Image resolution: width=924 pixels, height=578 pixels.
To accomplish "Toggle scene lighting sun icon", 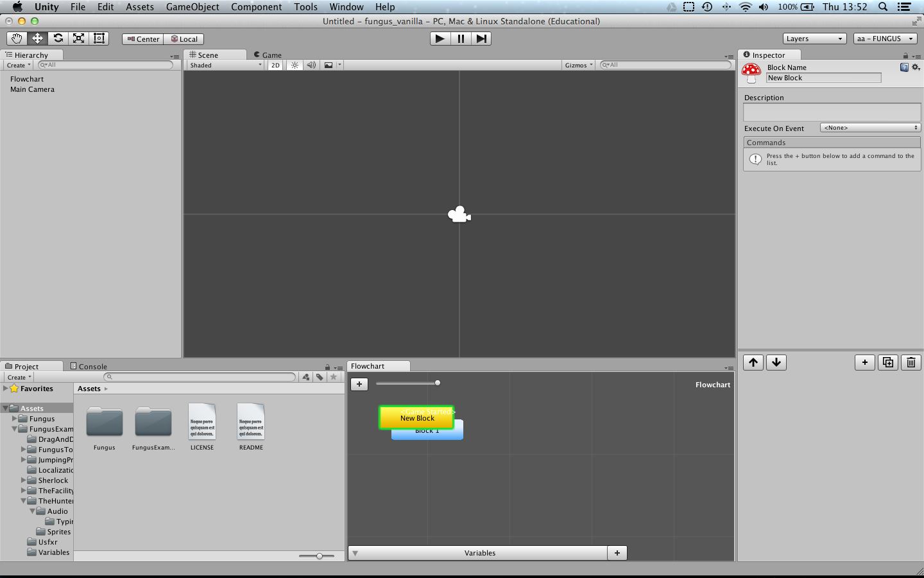I will [295, 65].
